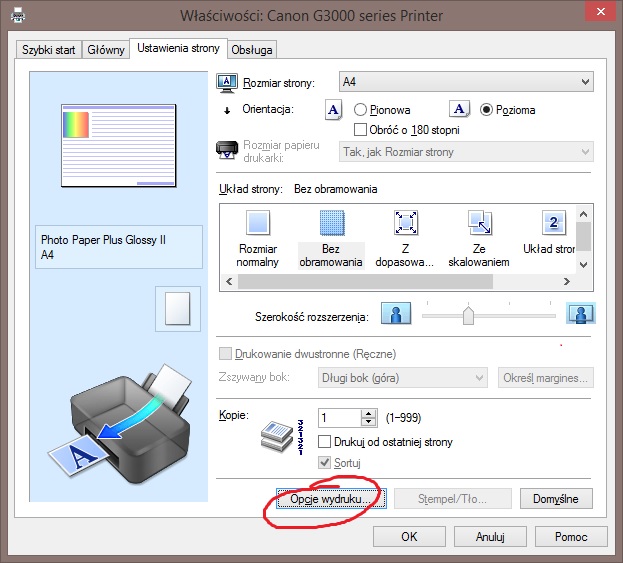Enable Obróć o 180 stopni checkbox
Viewport: 623px width, 563px height.
(360, 130)
